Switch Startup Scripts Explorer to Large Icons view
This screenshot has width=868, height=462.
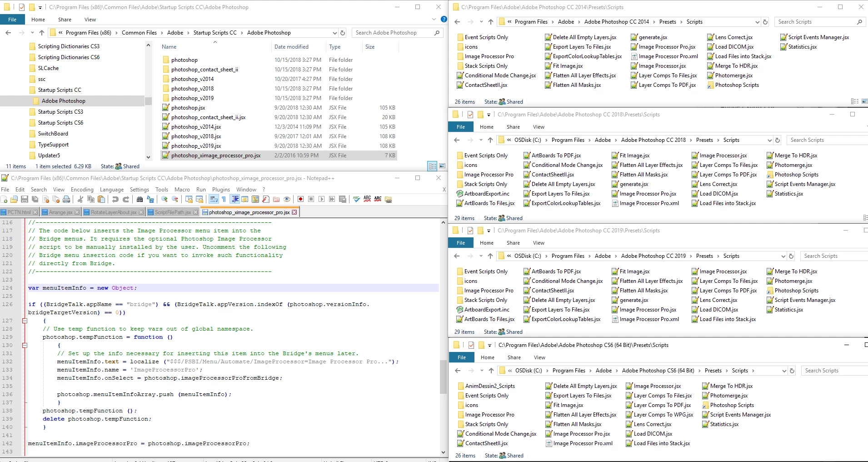click(x=442, y=166)
